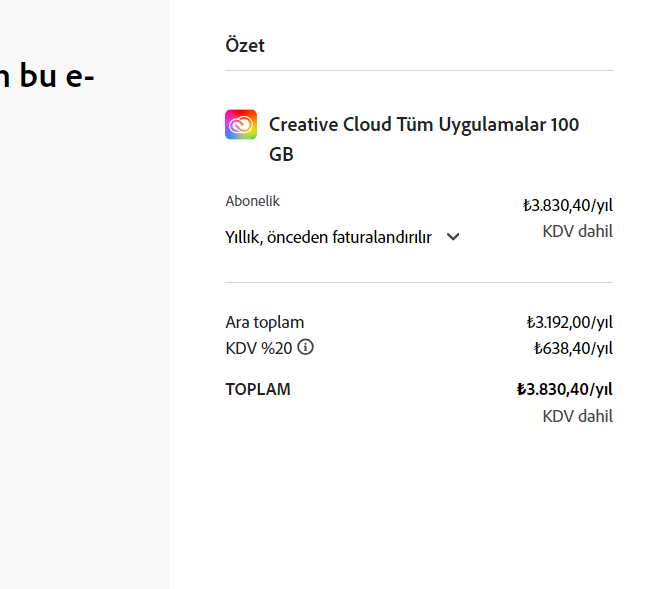The width and height of the screenshot is (665, 589).
Task: Select the "Creative Cloud Tüm Uygulamalar 100" product title
Action: 424,125
